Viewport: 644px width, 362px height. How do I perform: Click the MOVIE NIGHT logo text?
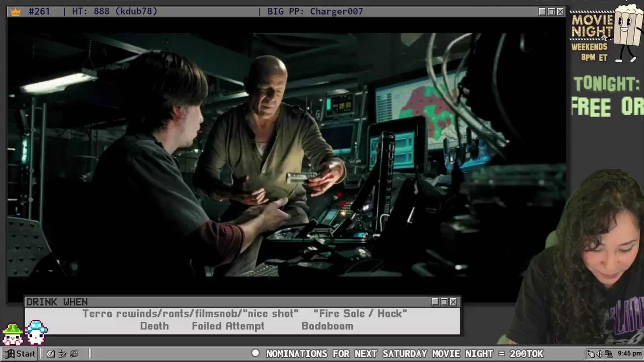coord(592,26)
